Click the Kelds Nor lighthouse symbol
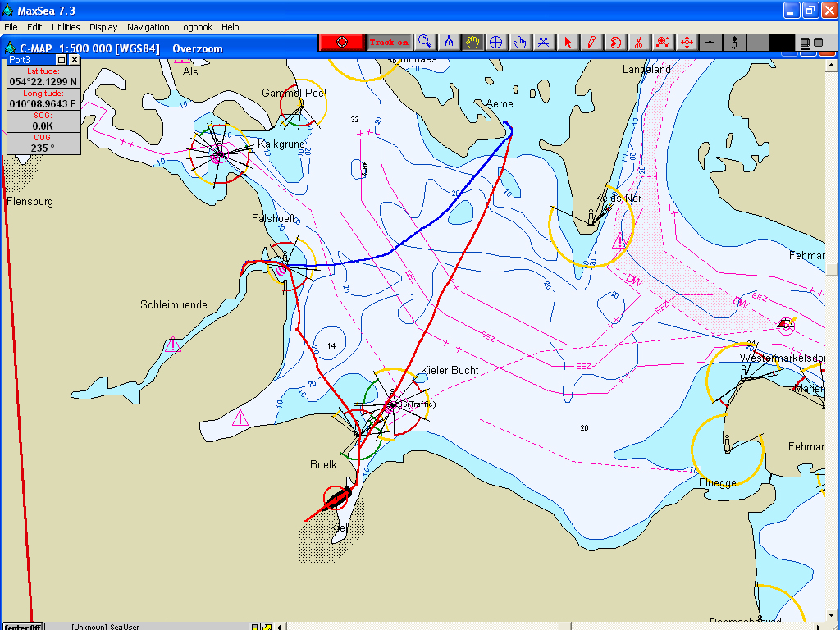840x630 pixels. (x=591, y=217)
